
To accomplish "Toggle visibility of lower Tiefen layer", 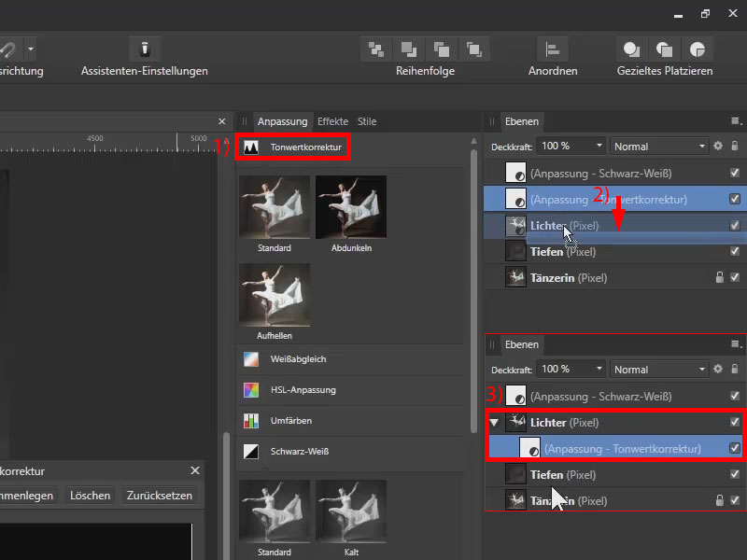I will pyautogui.click(x=735, y=474).
